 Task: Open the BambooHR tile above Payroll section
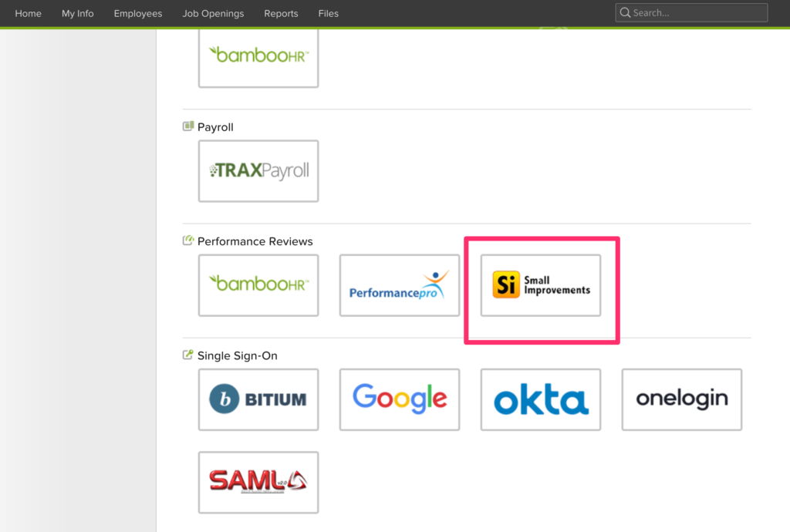tap(258, 58)
